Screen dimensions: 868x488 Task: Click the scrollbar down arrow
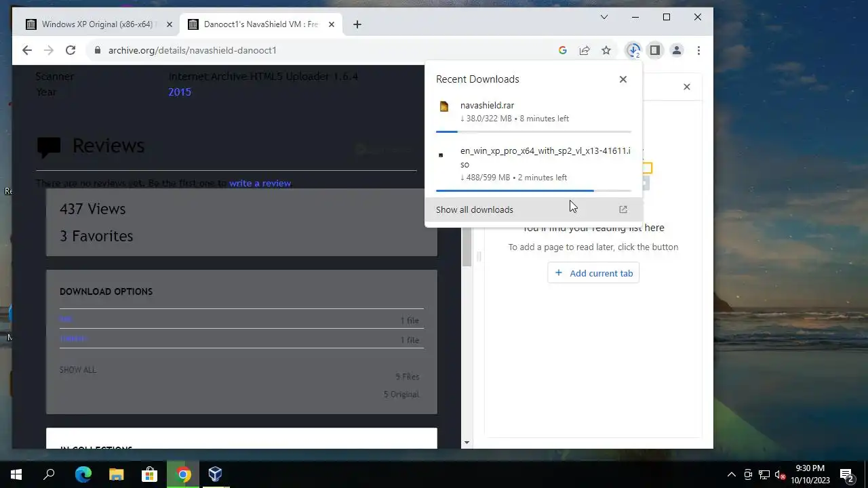(x=467, y=443)
